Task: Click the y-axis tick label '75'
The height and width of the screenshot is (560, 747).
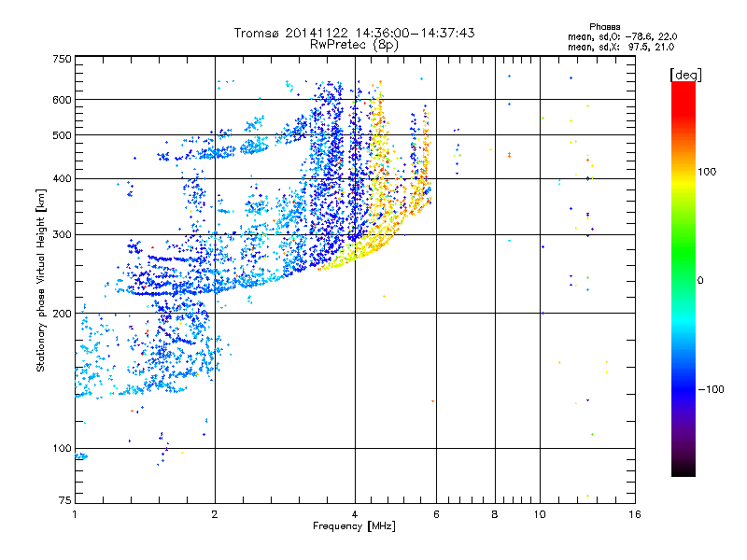Action: click(x=65, y=500)
